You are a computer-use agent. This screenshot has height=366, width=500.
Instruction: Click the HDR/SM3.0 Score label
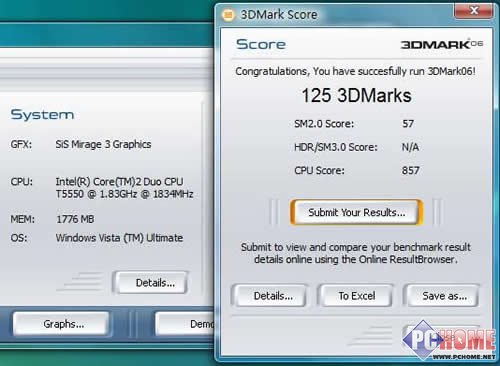pyautogui.click(x=336, y=147)
